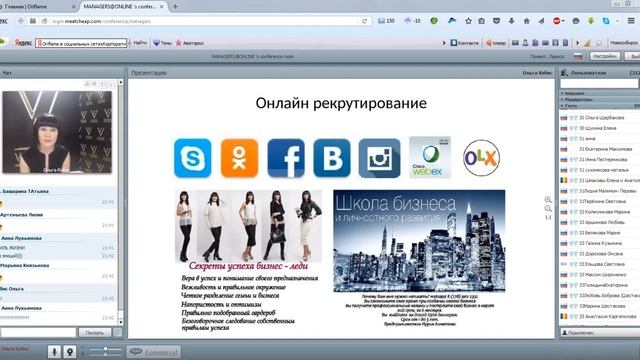
Task: Open the 'Темы' toolbar item
Action: click(x=162, y=42)
